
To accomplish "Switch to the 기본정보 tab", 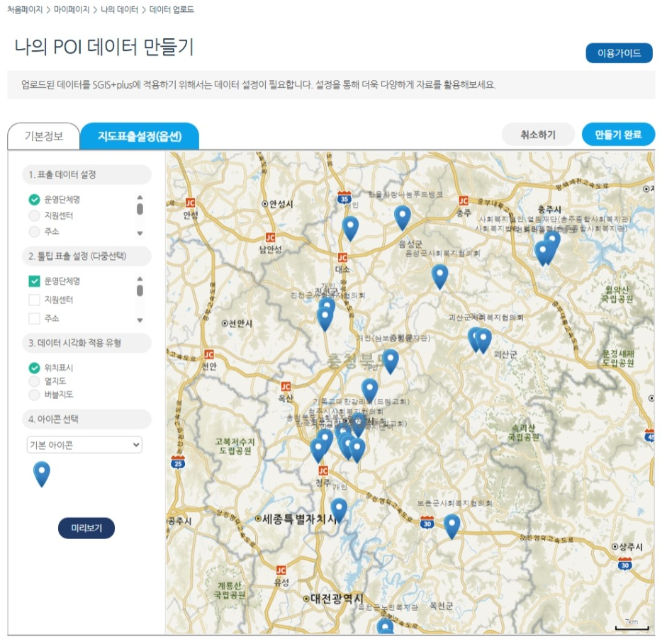I will click(x=43, y=136).
